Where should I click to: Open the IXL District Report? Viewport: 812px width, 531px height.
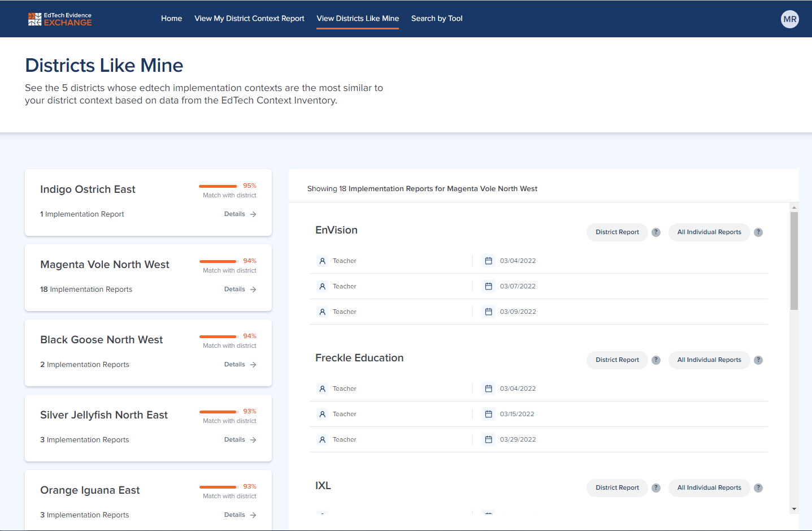click(617, 488)
